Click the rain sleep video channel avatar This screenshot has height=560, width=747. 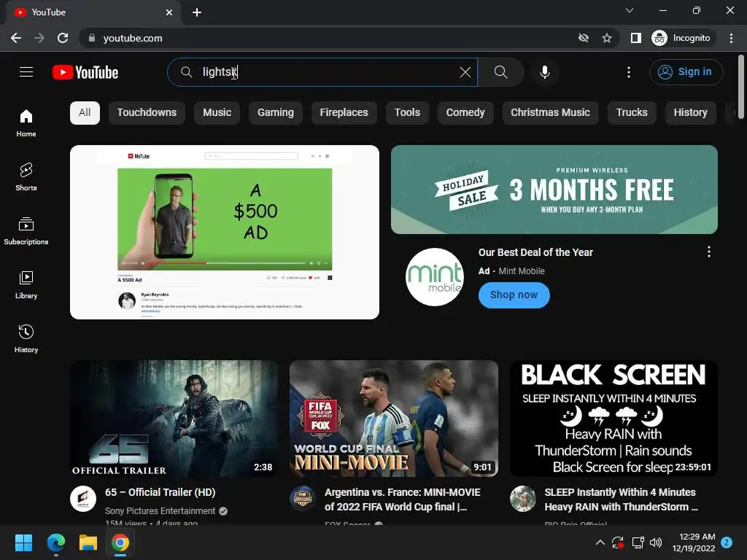tap(523, 499)
